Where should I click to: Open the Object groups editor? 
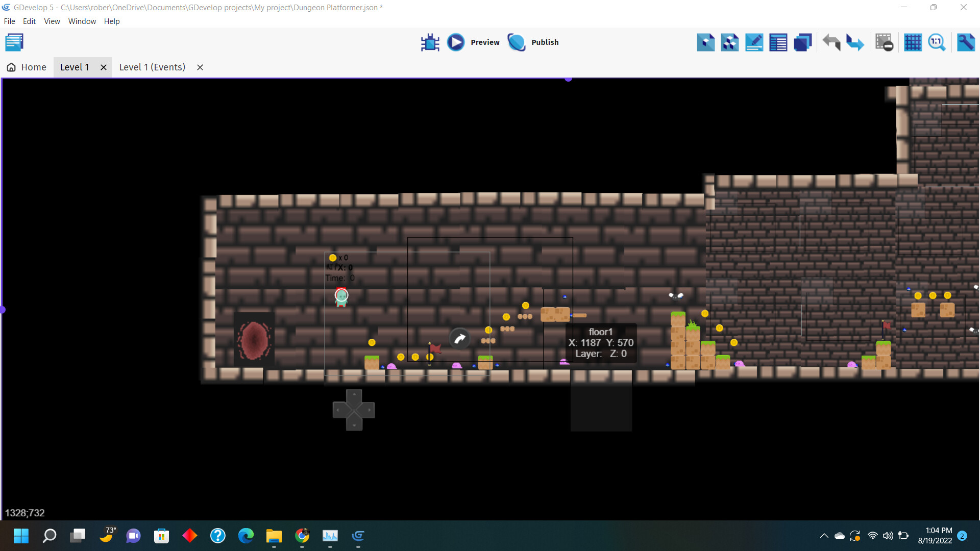click(729, 42)
